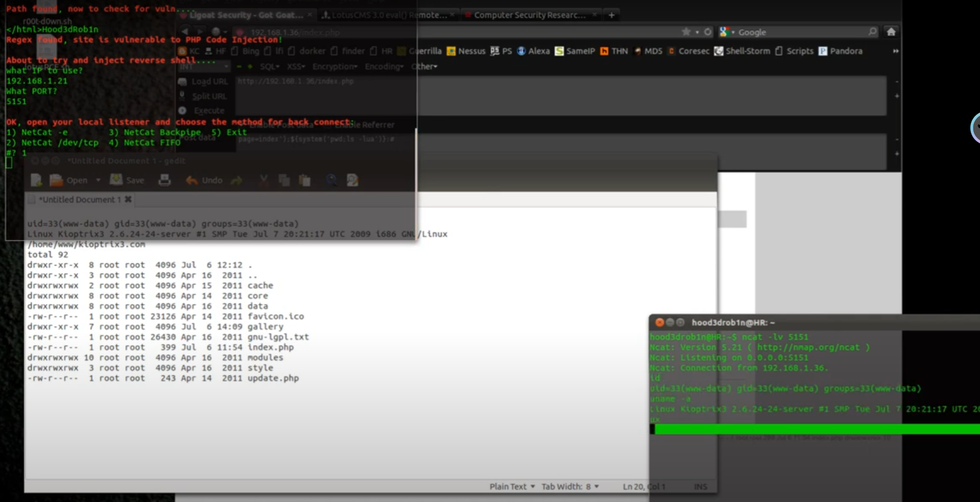Show more bookmarks via overflow chevron

895,51
